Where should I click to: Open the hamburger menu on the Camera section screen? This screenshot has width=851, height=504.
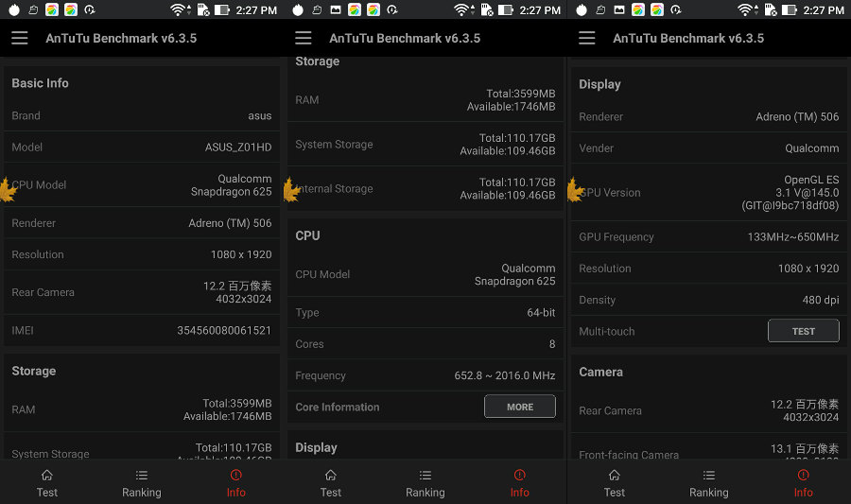tap(586, 38)
